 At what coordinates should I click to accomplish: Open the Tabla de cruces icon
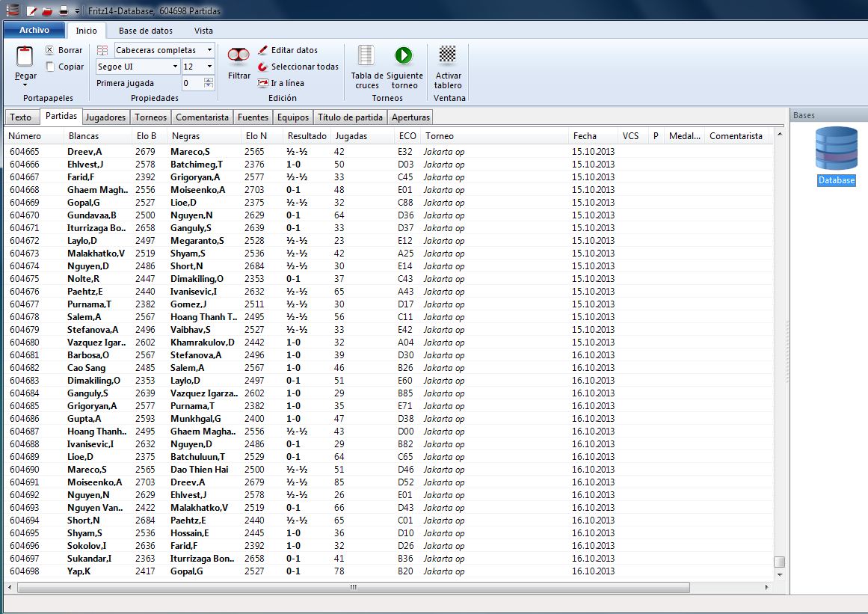pos(366,55)
